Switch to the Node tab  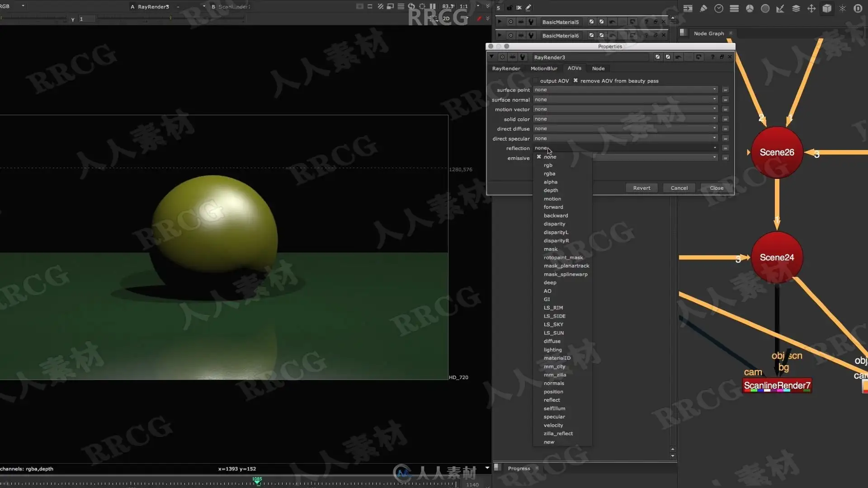pos(598,68)
